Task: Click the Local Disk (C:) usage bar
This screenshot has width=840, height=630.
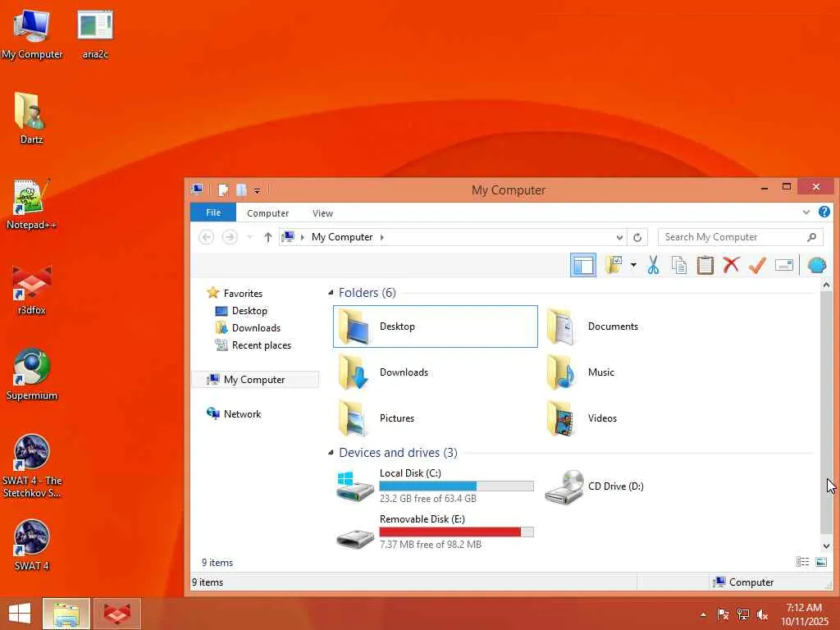Action: (x=456, y=486)
